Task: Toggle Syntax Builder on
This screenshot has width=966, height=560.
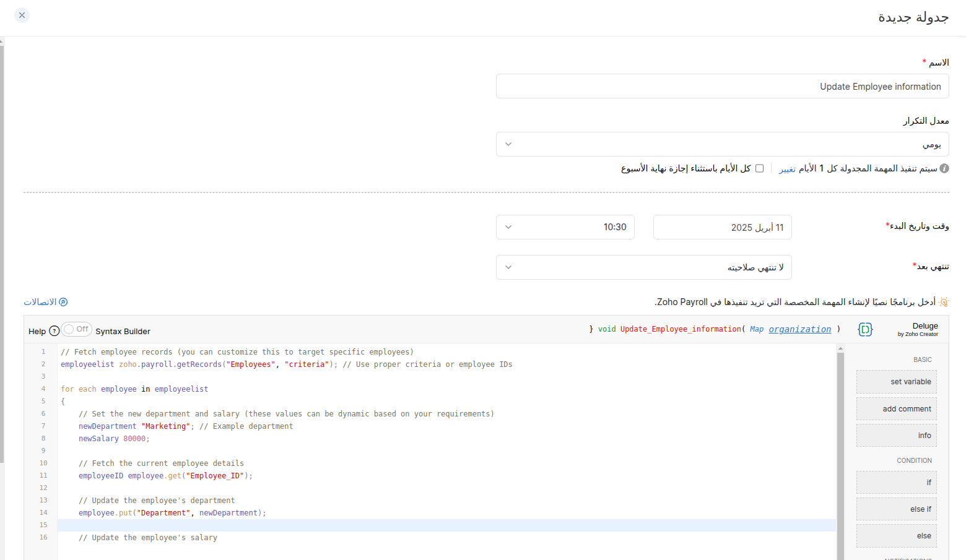Action: 76,329
